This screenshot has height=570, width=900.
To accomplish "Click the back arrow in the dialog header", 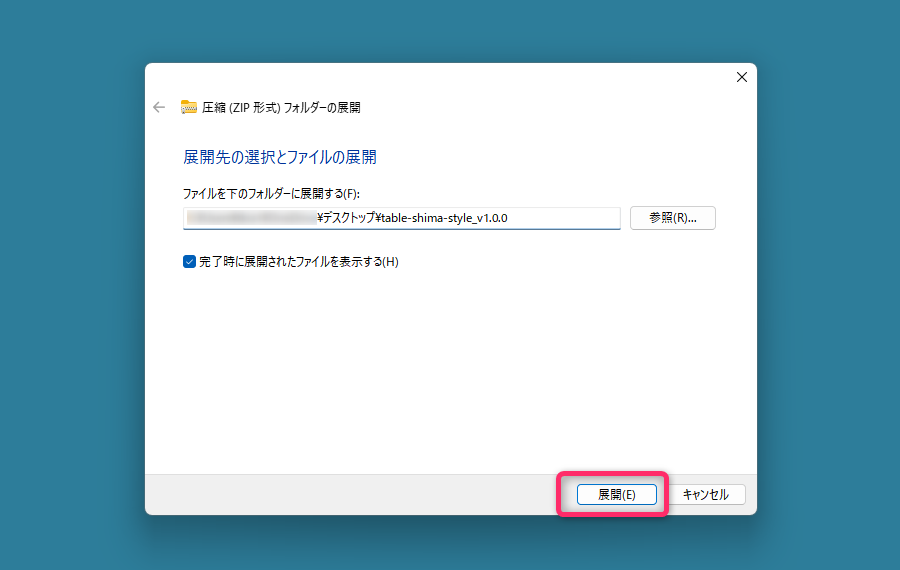I will [x=159, y=107].
